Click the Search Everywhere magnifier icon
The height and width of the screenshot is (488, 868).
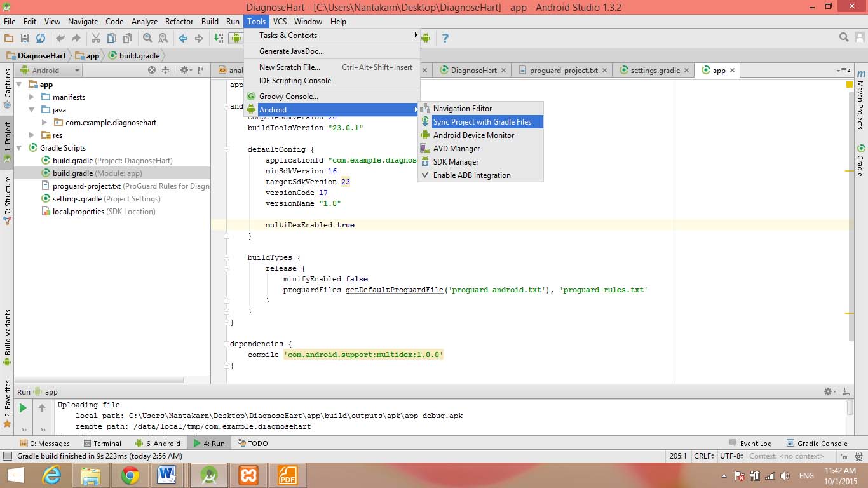pos(844,37)
